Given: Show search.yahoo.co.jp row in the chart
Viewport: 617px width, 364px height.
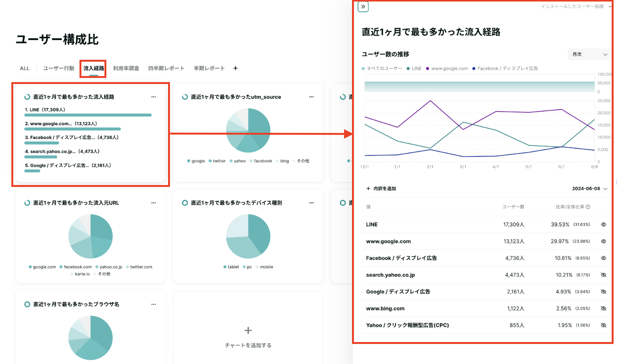Looking at the screenshot, I should pos(604,275).
